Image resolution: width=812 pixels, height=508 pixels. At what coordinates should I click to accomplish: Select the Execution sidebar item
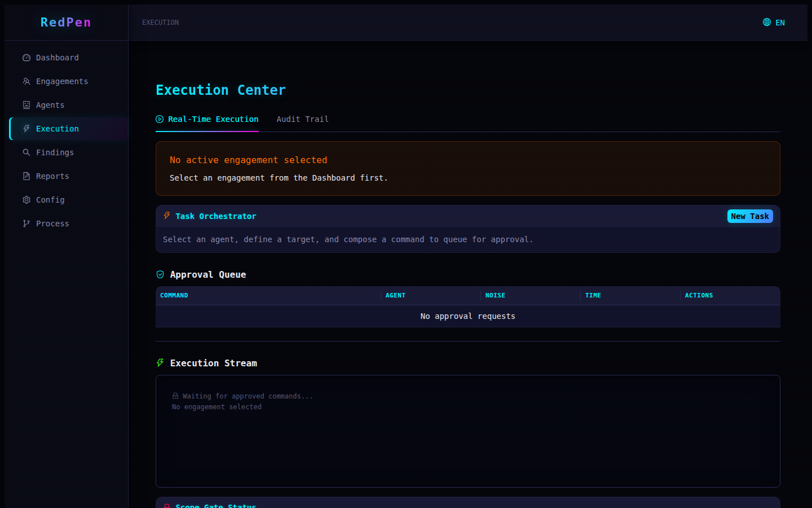click(x=67, y=129)
